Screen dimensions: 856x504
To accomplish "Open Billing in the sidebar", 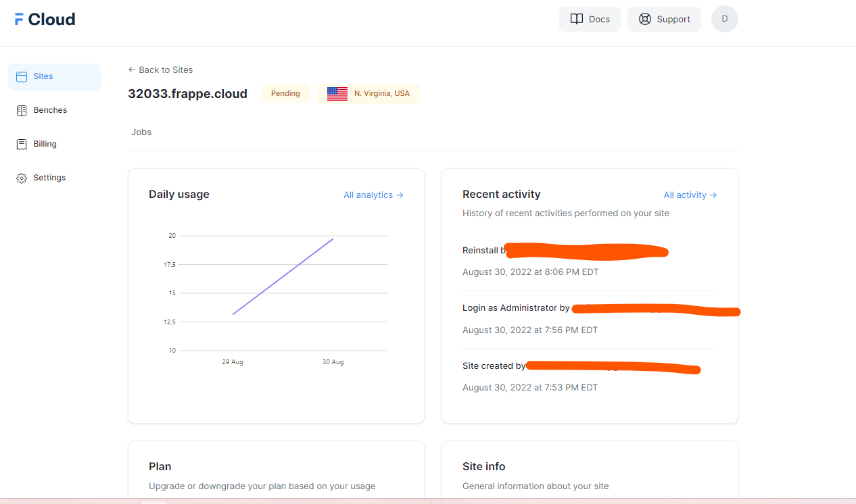I will coord(54,144).
